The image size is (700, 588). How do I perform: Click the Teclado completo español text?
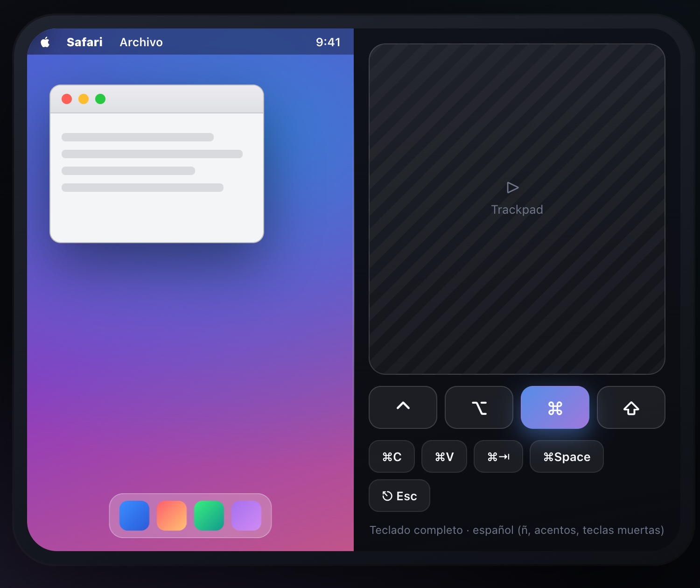point(517,530)
